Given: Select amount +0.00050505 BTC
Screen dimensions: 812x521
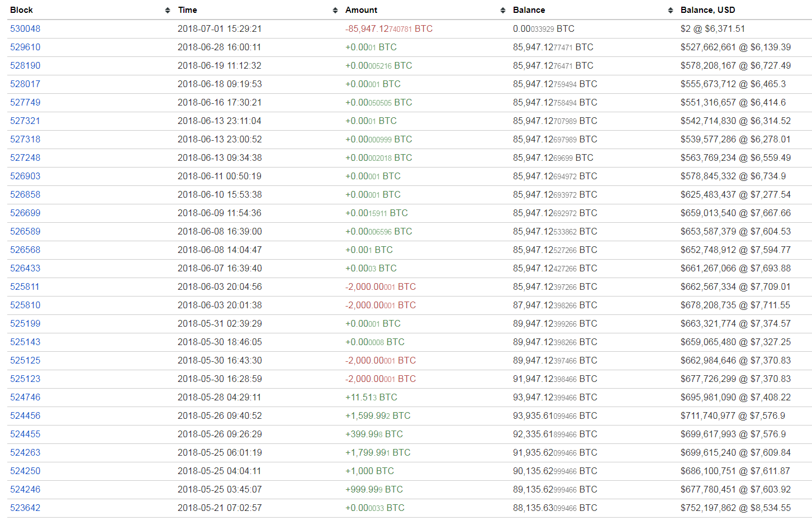Looking at the screenshot, I should [x=379, y=103].
